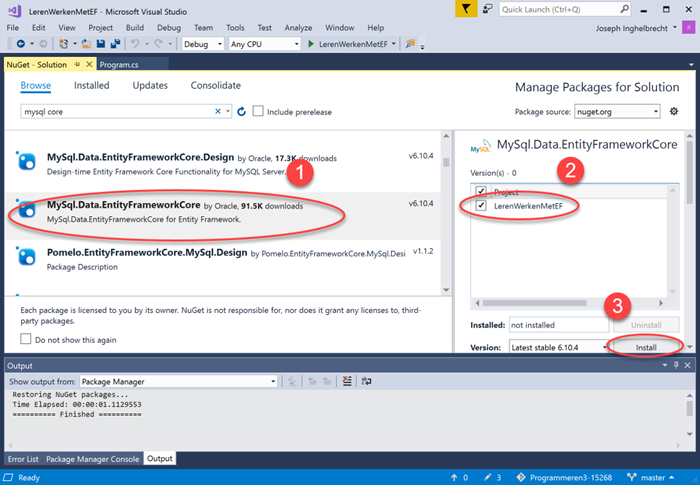
Task: Click the navigate forward arrow icon
Action: 43,44
